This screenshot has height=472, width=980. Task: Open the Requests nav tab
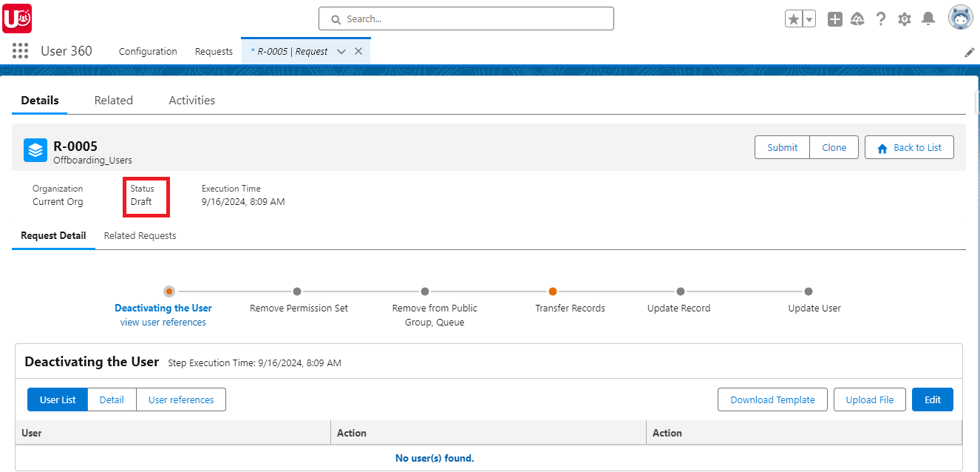pyautogui.click(x=214, y=51)
